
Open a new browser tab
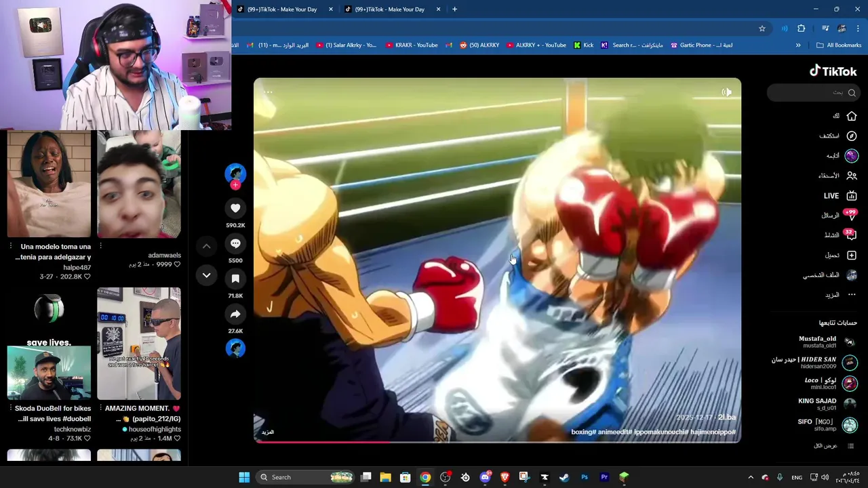(x=454, y=9)
